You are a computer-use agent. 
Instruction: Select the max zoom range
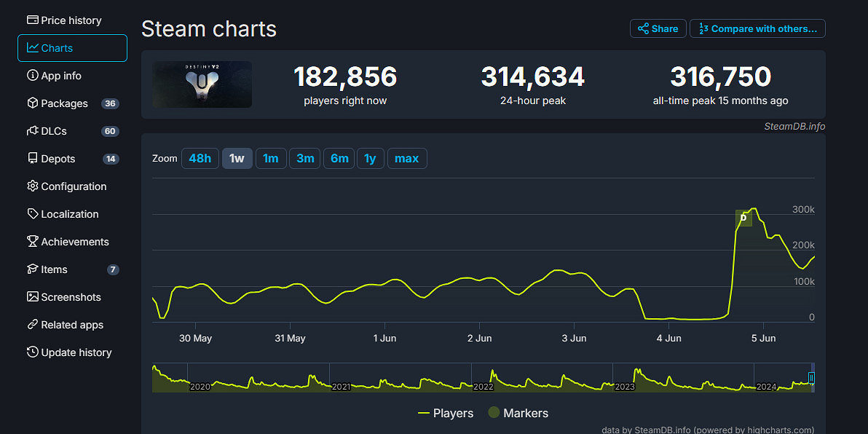coord(407,158)
